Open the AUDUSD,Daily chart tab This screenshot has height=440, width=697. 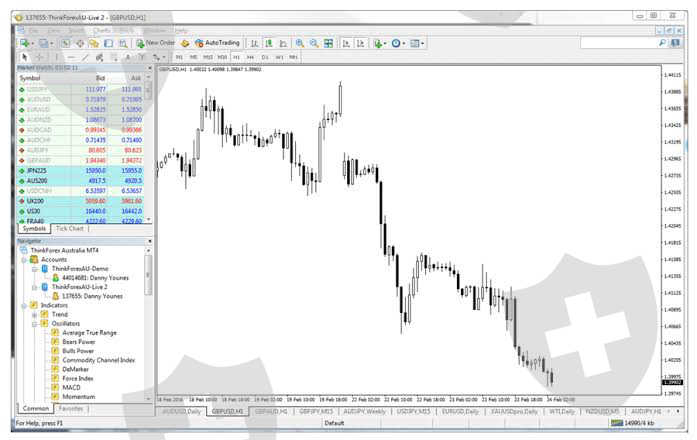(x=182, y=412)
